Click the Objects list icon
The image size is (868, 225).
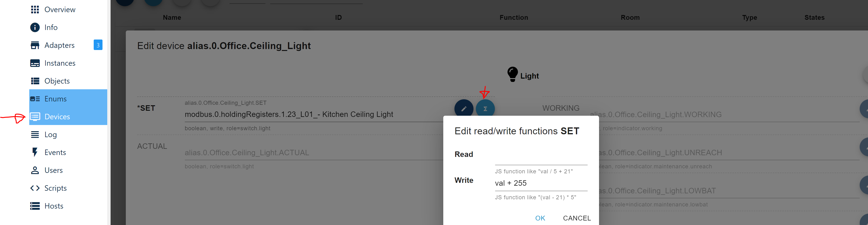(35, 81)
